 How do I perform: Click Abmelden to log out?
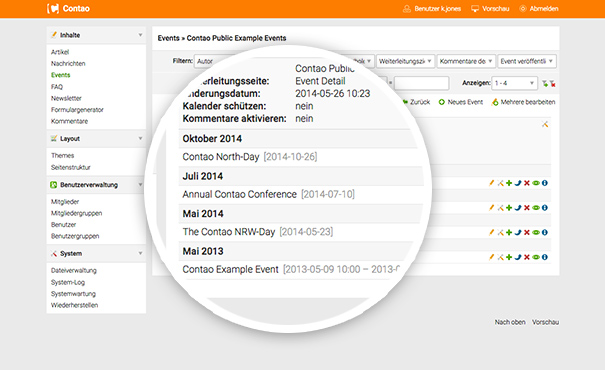pos(539,8)
